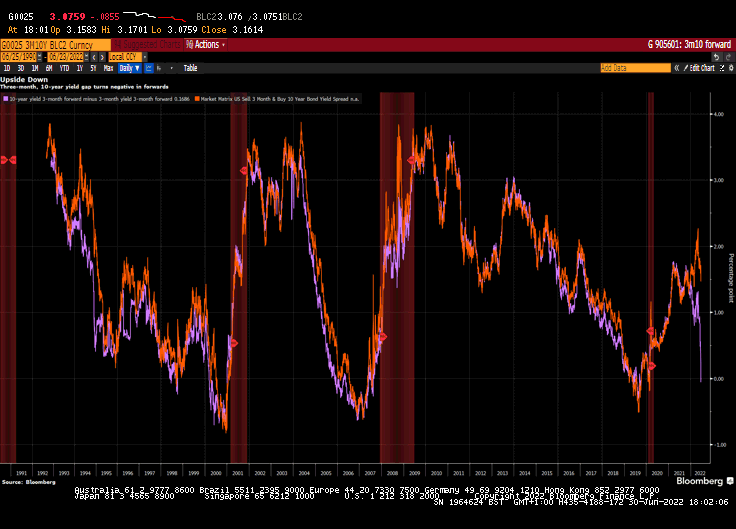
Task: Click the end date field 06/23/2022
Action: pos(66,57)
